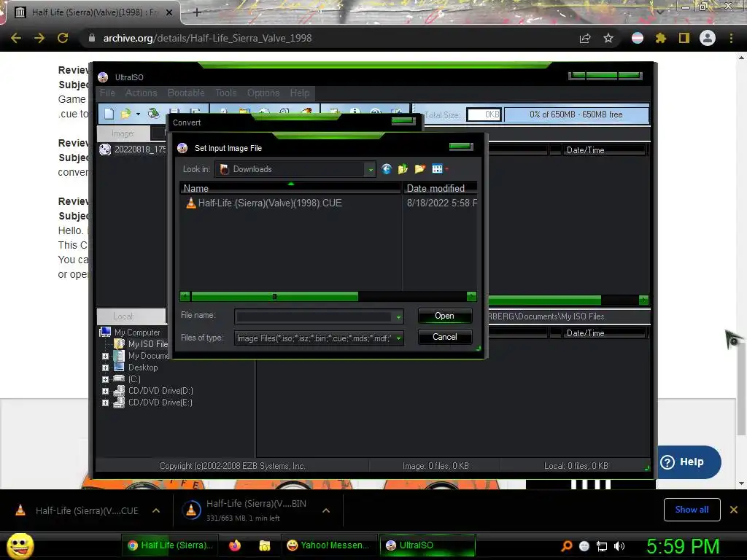Open the File name dropdown arrow
This screenshot has width=747, height=560.
[398, 316]
